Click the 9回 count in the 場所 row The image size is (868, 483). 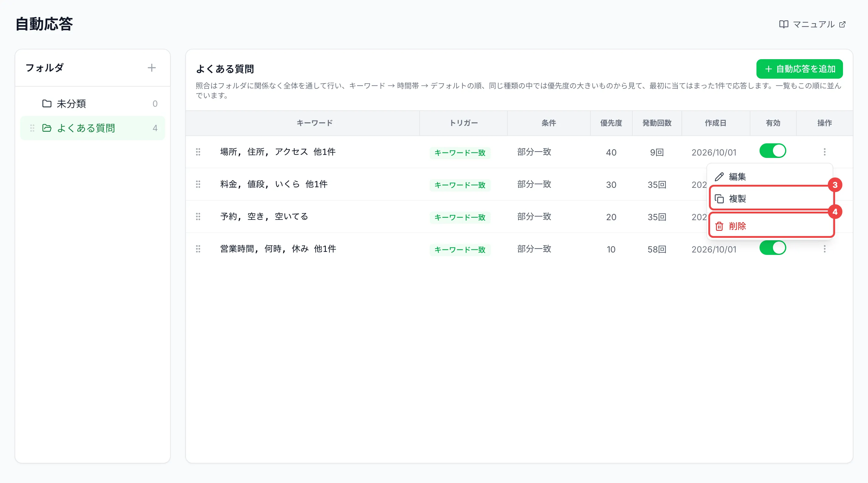point(657,152)
